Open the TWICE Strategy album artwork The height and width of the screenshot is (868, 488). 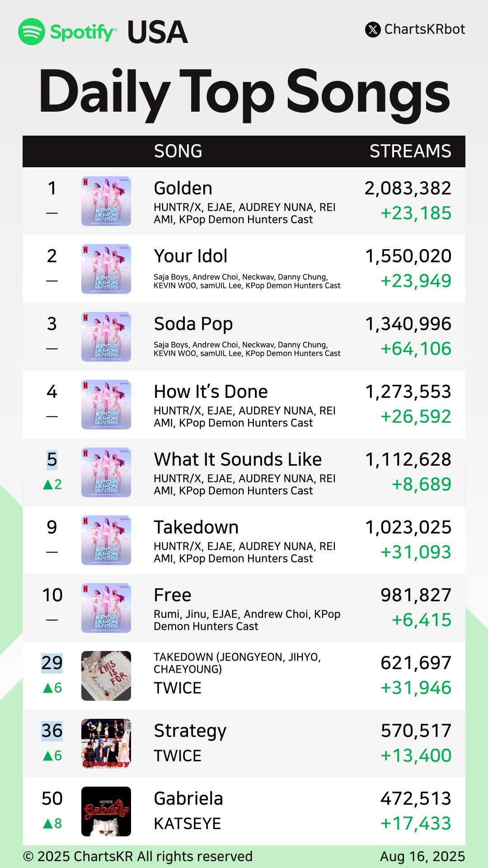106,744
